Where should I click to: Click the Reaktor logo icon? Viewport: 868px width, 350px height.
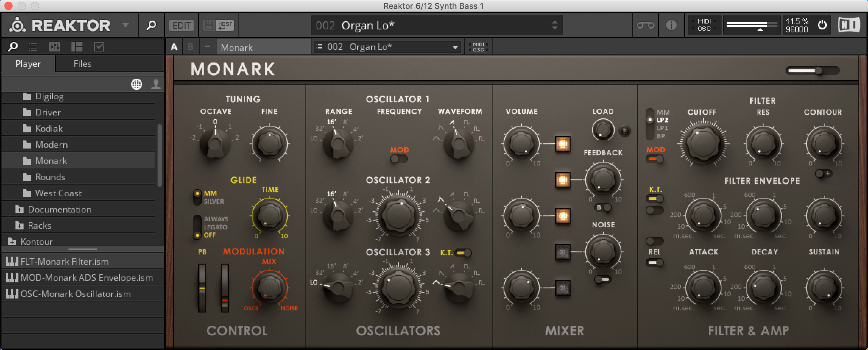[17, 25]
